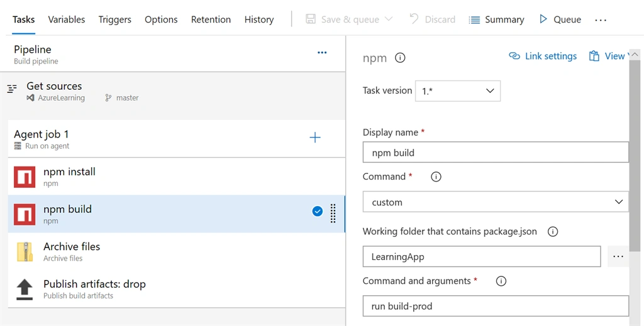Click the AzureLearning Visual Studio repo icon

[x=30, y=98]
